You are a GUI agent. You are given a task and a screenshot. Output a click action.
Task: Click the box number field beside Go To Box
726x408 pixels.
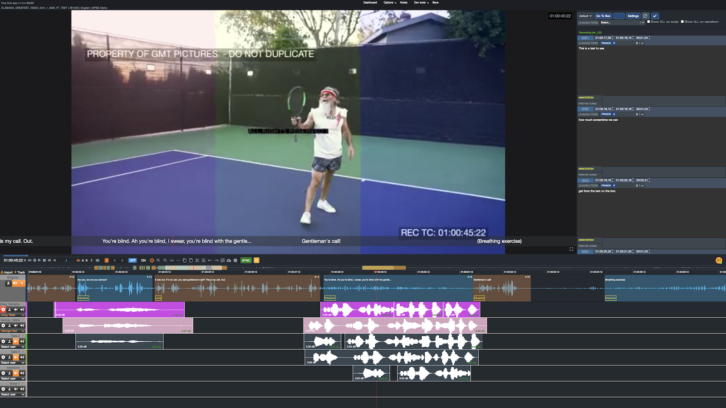(x=619, y=16)
